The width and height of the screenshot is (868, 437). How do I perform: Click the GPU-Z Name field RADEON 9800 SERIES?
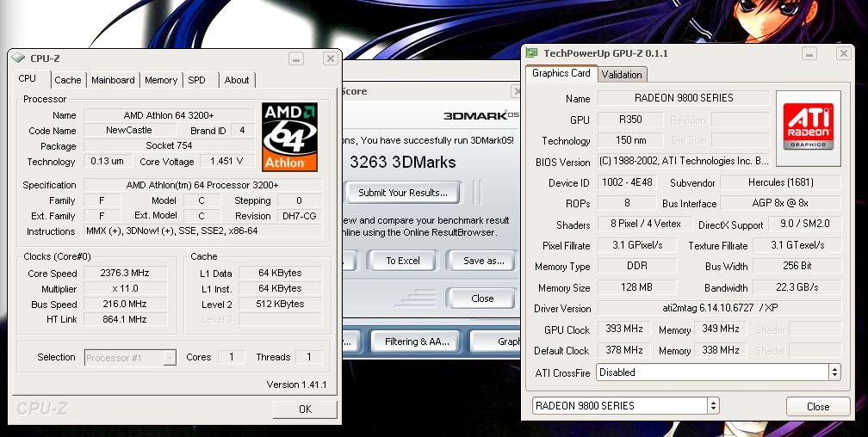tap(684, 98)
